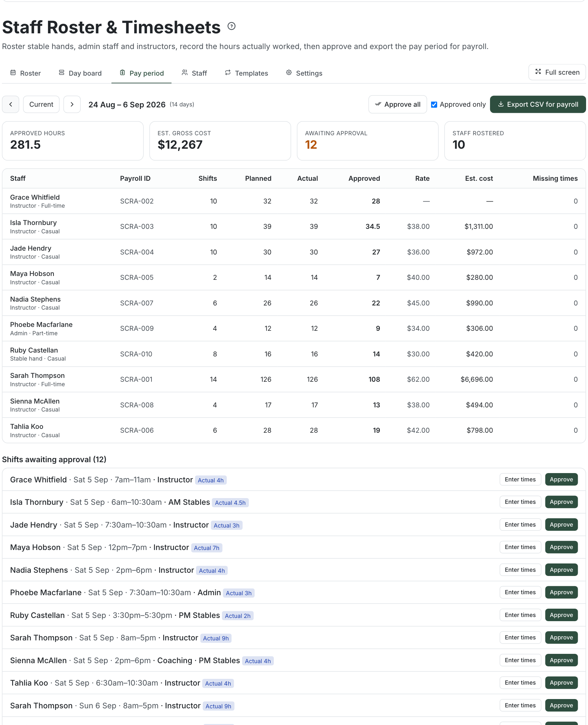Enter times for Tahlia Koo's shift

(x=520, y=683)
